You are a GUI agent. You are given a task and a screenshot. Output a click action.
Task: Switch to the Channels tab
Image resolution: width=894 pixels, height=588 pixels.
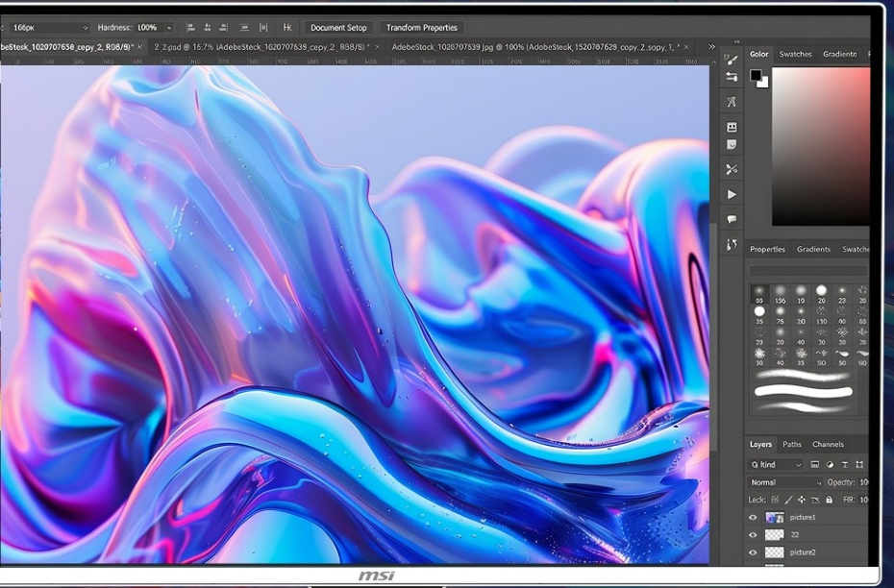(828, 445)
